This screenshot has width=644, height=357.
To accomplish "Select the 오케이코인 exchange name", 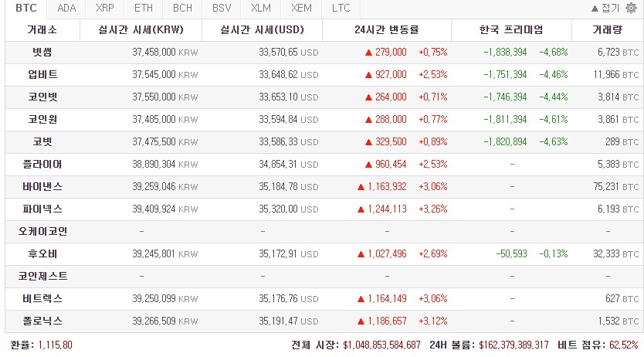I will coord(42,231).
